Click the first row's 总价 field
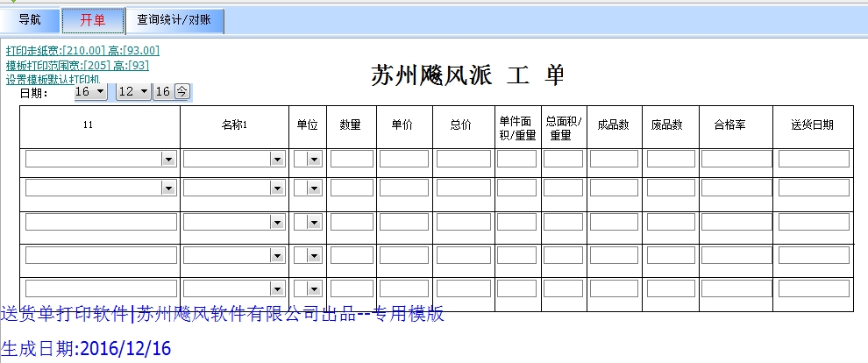The image size is (868, 363). (464, 159)
